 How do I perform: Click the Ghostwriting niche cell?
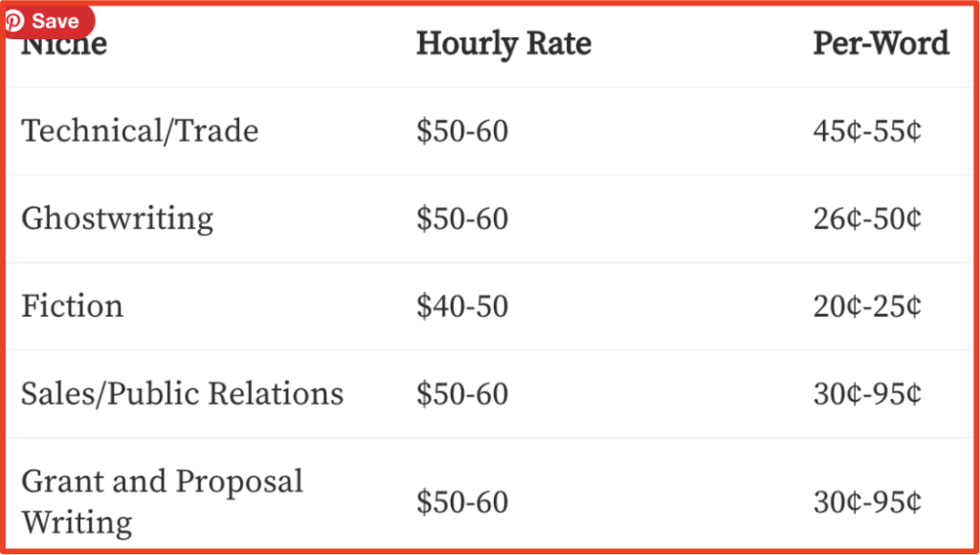(x=118, y=219)
